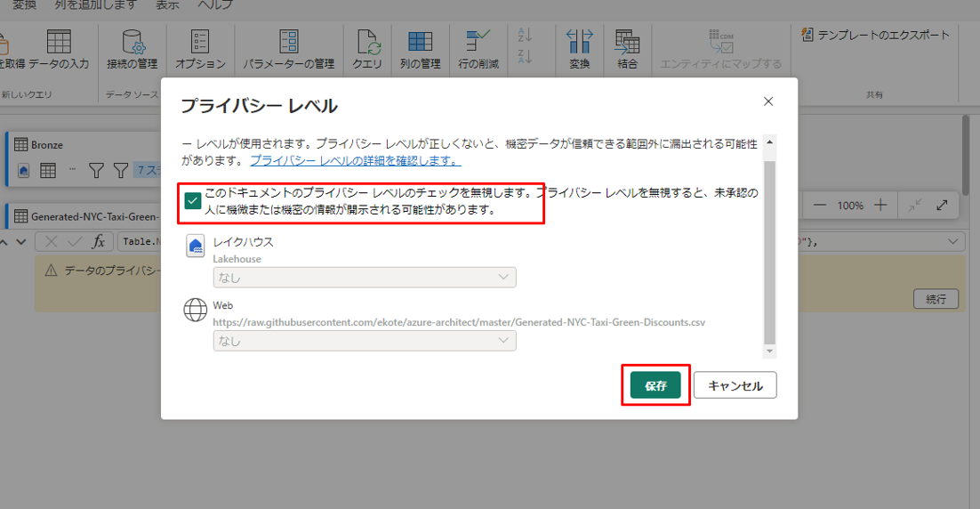
Task: Click the zoom in plus button
Action: (880, 206)
